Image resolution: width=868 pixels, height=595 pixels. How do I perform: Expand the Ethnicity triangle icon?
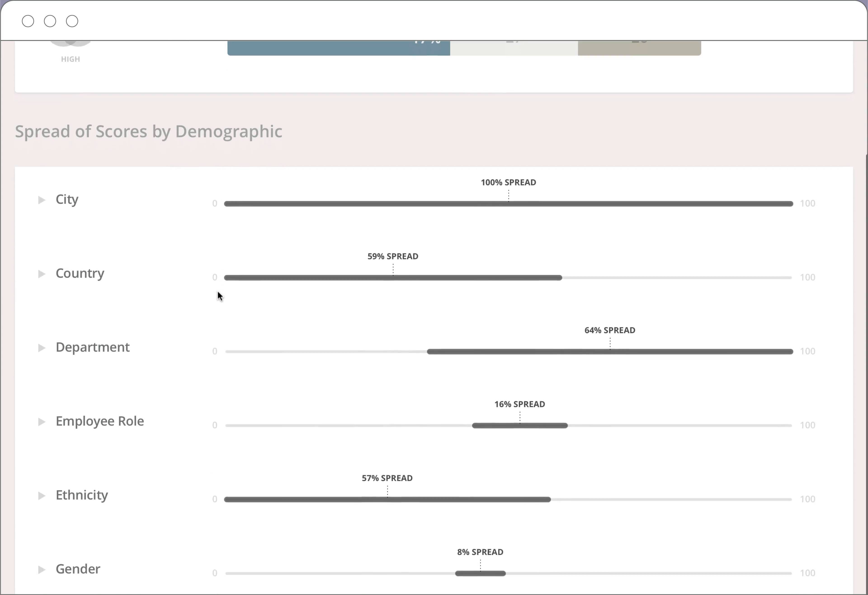click(42, 496)
